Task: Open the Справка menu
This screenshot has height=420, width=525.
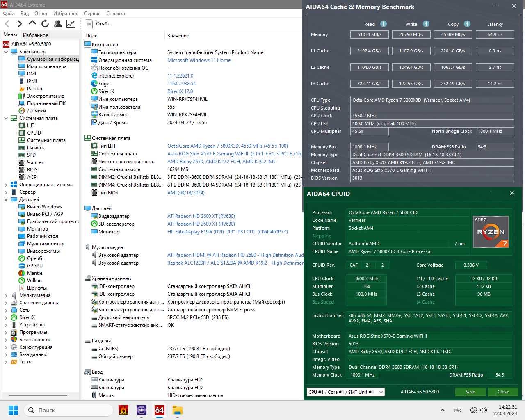Action: point(116,14)
